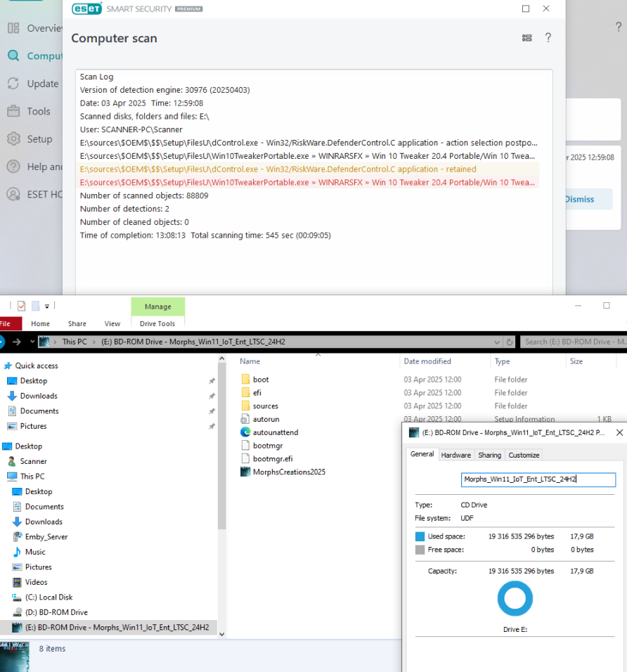Viewport: 627px width, 672px height.
Task: Click the New folder quick access toolbar icon
Action: [36, 306]
